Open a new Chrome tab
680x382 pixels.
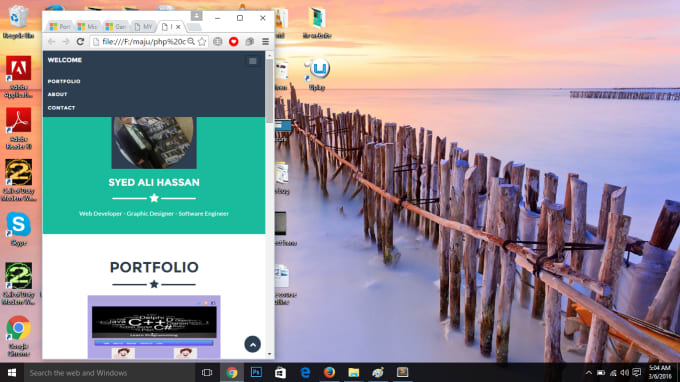coord(194,27)
